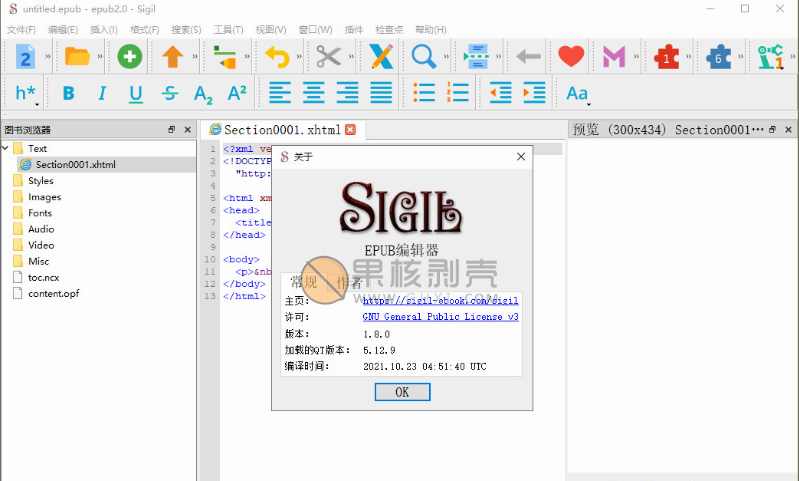
Task: Select the Fonts folder
Action: [40, 213]
